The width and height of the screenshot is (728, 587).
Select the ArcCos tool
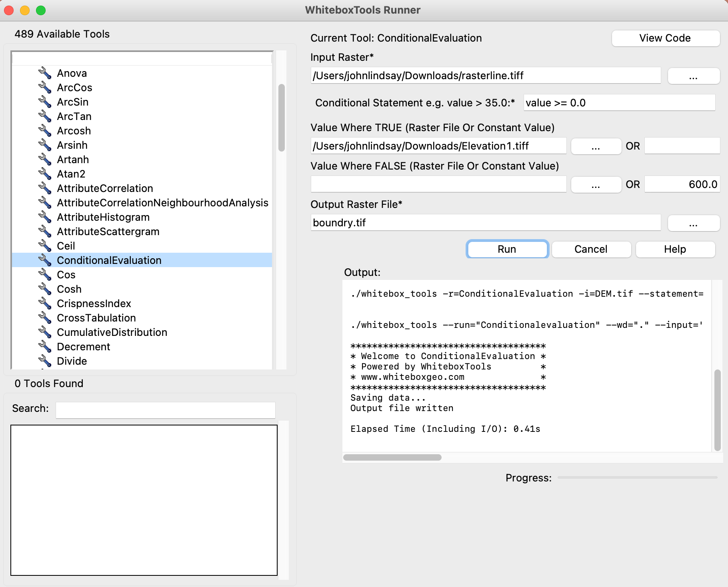74,88
